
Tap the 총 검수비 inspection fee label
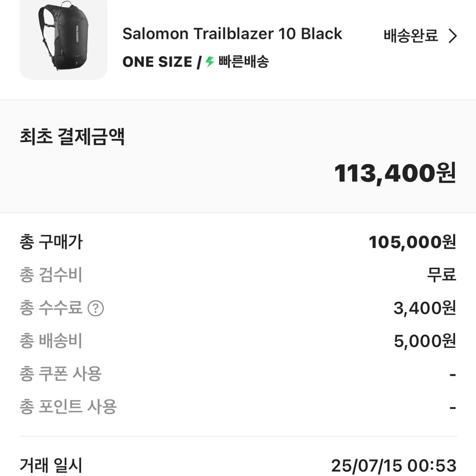point(51,275)
